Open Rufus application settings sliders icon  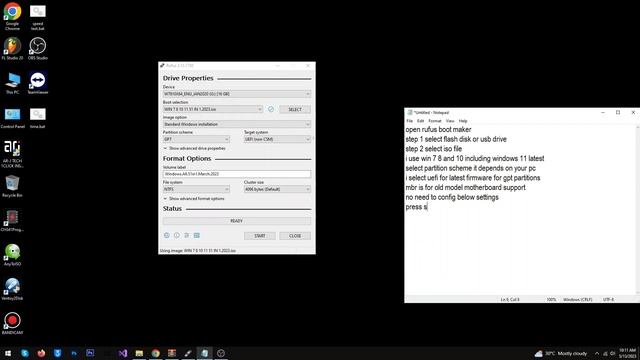tap(187, 236)
